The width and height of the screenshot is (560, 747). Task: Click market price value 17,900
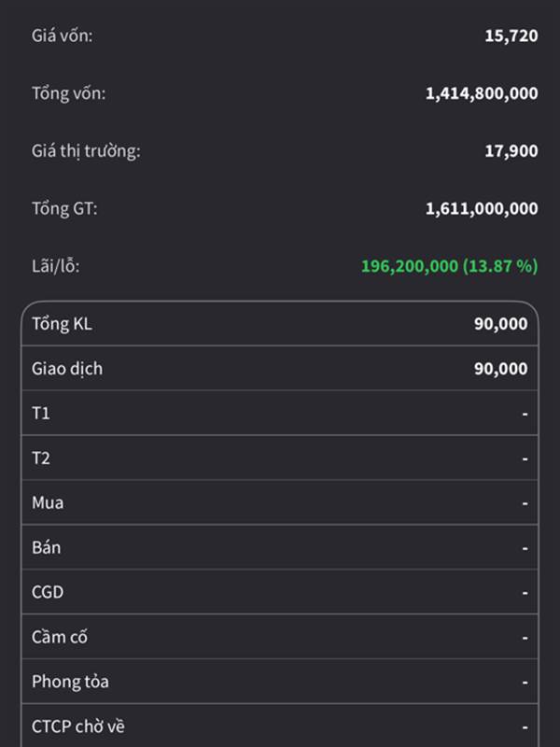[x=511, y=150]
